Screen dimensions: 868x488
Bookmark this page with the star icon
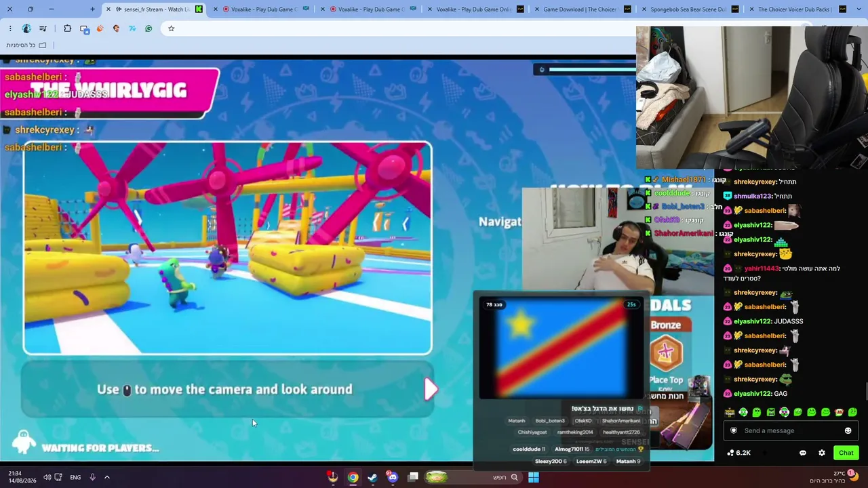(x=171, y=28)
